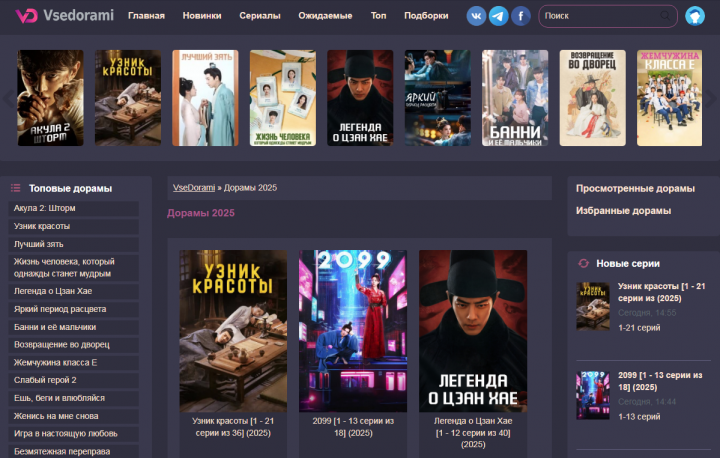720x458 pixels.
Task: Open the 2099 poster in main grid
Action: click(x=353, y=330)
